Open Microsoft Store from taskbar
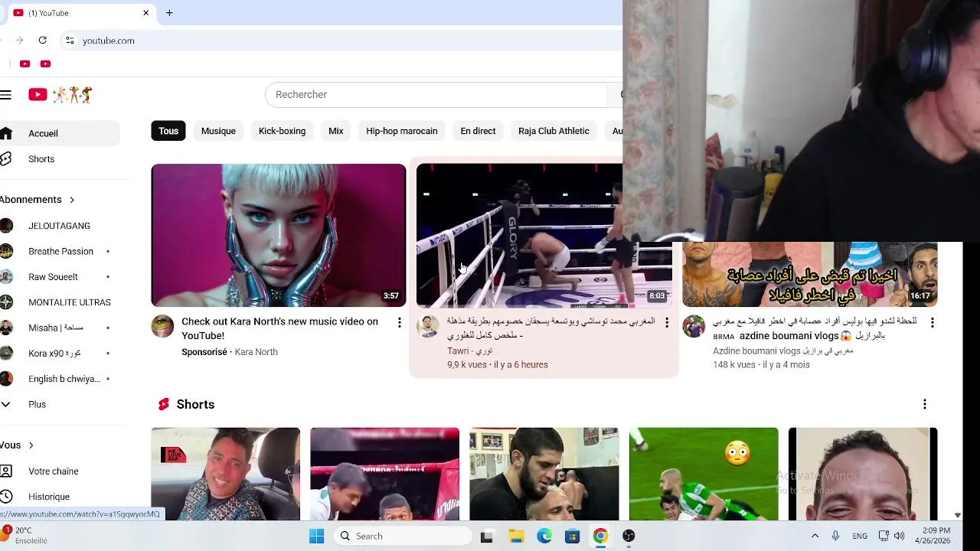The width and height of the screenshot is (980, 551). [573, 536]
